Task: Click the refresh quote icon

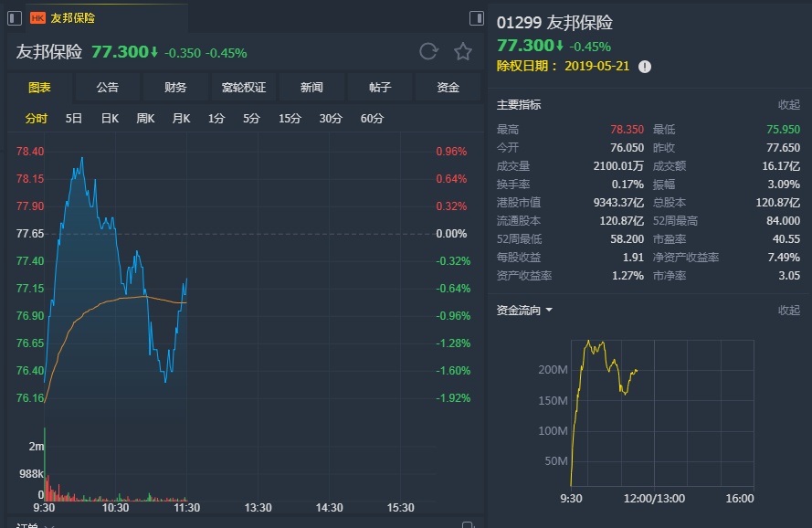Action: tap(428, 52)
